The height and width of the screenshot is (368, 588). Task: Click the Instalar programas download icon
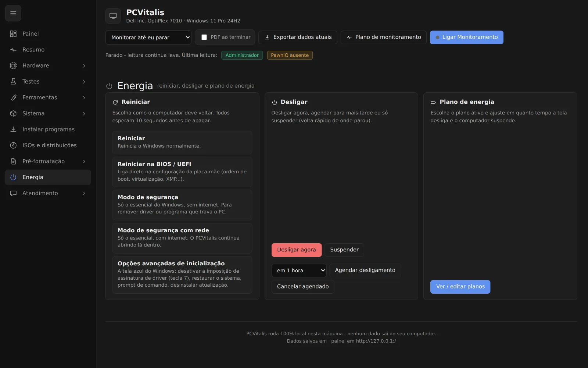coord(13,129)
